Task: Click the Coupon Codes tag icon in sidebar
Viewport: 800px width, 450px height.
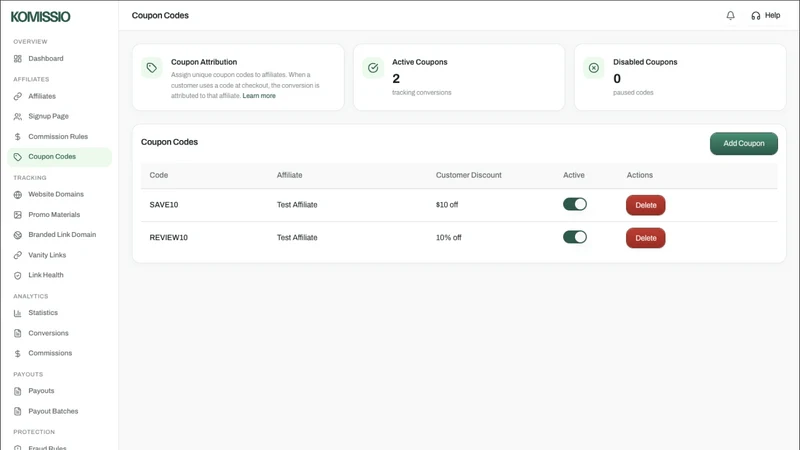Action: (x=18, y=157)
